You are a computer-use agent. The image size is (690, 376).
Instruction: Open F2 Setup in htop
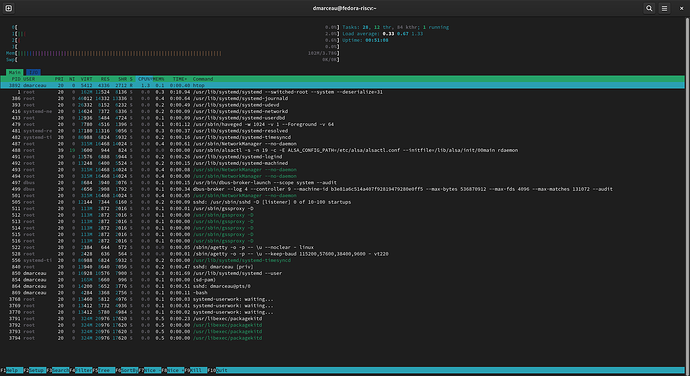point(35,370)
